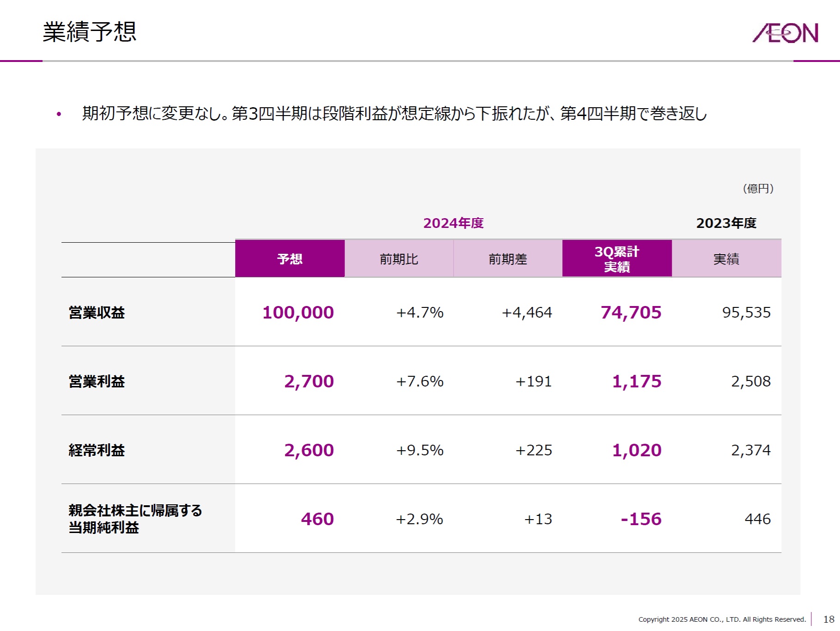Click the -156 net income value
The height and width of the screenshot is (631, 840).
click(x=641, y=519)
